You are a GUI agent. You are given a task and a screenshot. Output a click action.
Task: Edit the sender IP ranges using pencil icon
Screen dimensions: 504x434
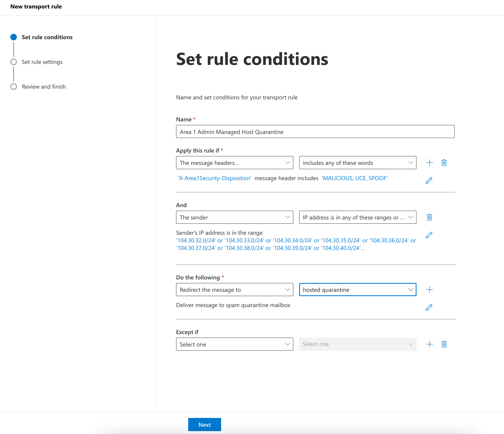point(429,235)
